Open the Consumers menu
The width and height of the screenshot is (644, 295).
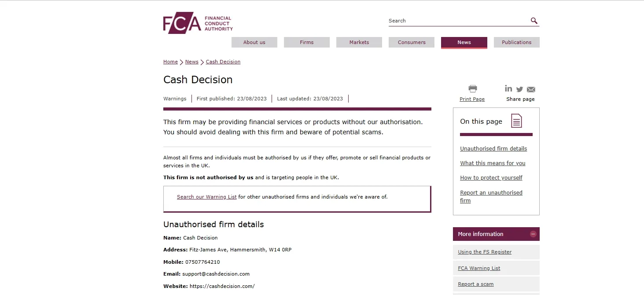(x=412, y=42)
